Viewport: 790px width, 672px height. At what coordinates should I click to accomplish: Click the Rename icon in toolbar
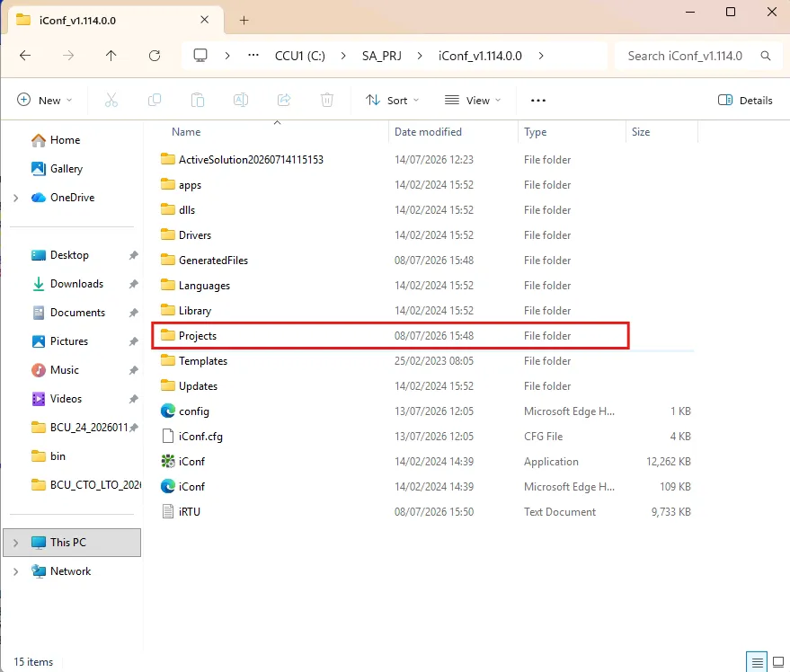[241, 101]
